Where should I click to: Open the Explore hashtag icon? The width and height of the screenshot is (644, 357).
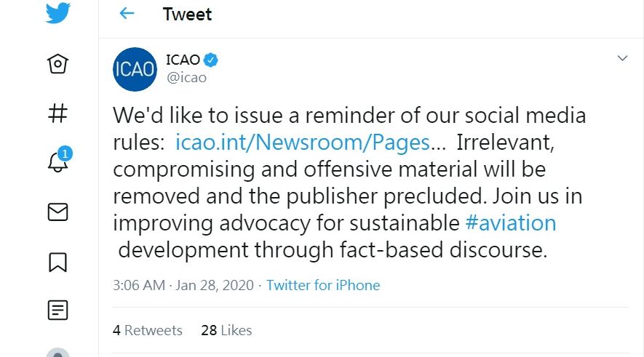click(57, 113)
